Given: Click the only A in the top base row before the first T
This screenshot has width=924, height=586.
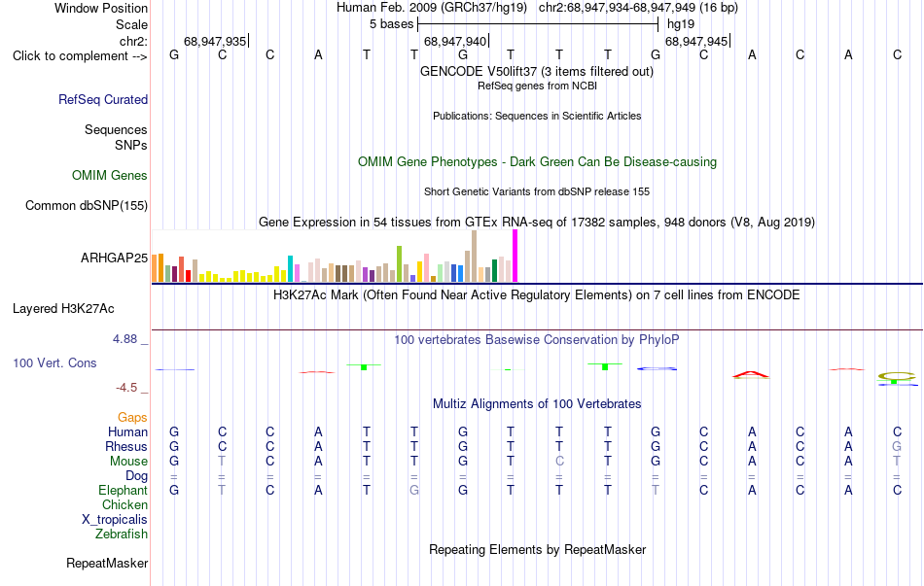Looking at the screenshot, I should point(318,55).
